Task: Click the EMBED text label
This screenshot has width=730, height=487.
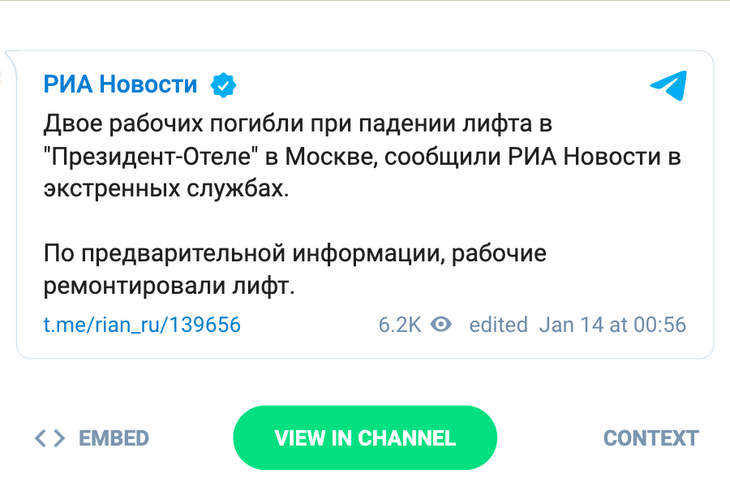Action: click(x=114, y=439)
